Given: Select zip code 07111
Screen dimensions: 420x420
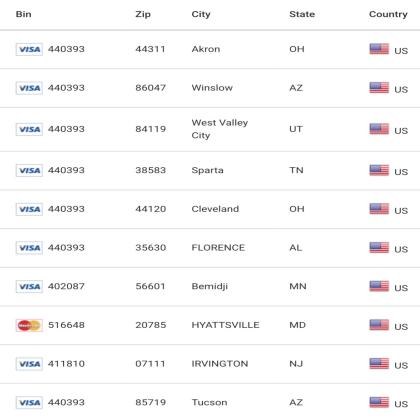Looking at the screenshot, I should click(150, 364).
